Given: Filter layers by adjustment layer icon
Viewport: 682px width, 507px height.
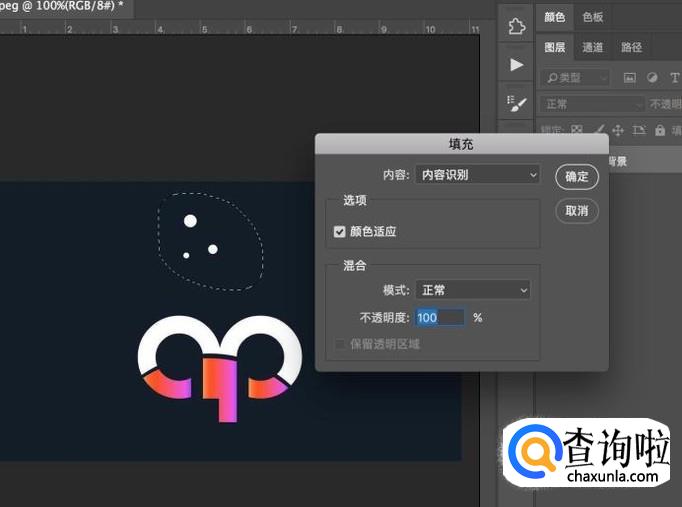Looking at the screenshot, I should click(652, 77).
